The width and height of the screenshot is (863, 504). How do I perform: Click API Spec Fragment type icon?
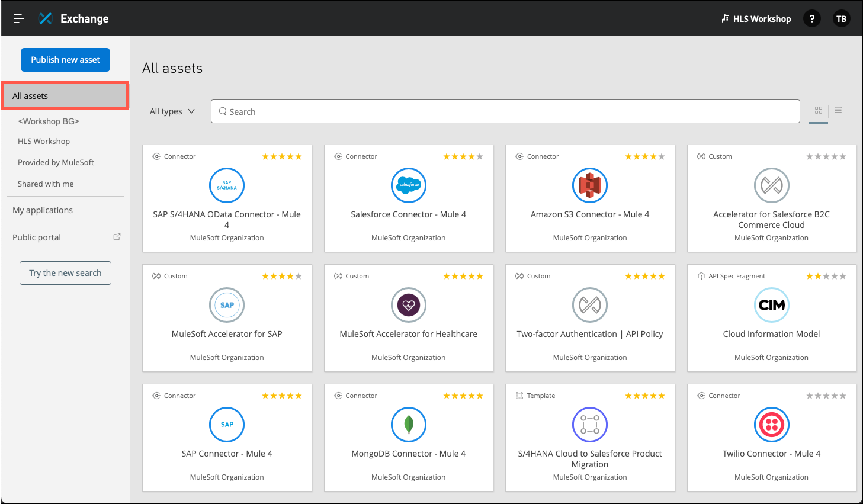tap(701, 276)
